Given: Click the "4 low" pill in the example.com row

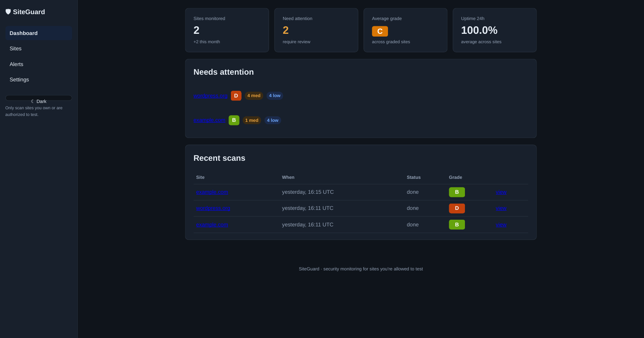Looking at the screenshot, I should coord(273,120).
